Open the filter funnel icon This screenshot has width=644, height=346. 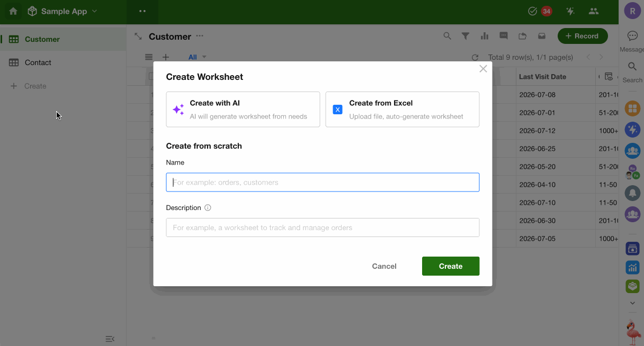466,36
